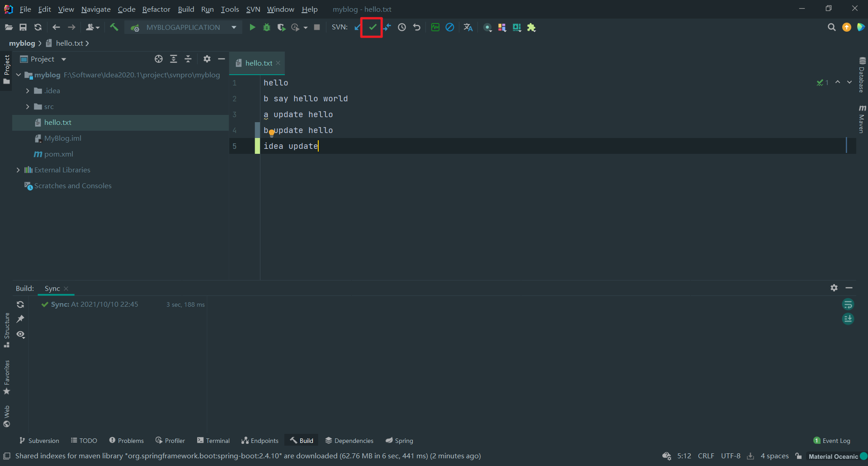Viewport: 868px width, 466px height.
Task: Click the Stop square icon
Action: coord(317,28)
